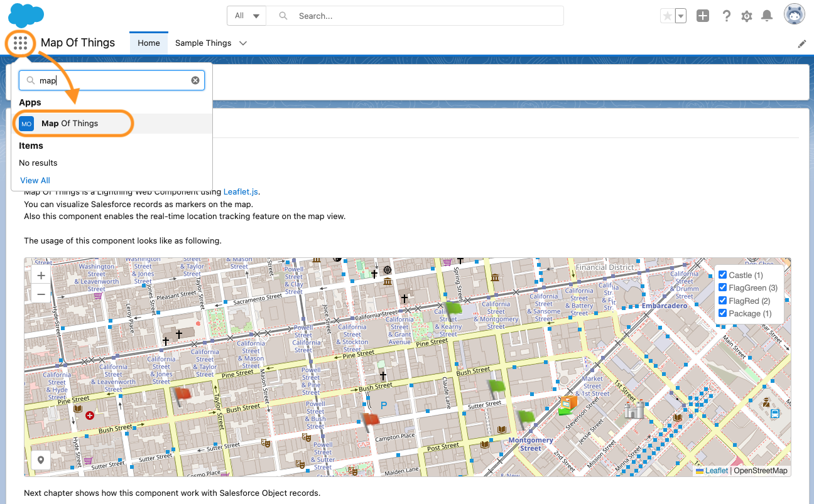The height and width of the screenshot is (504, 814).
Task: Click the bus stop icon on map
Action: 775,413
